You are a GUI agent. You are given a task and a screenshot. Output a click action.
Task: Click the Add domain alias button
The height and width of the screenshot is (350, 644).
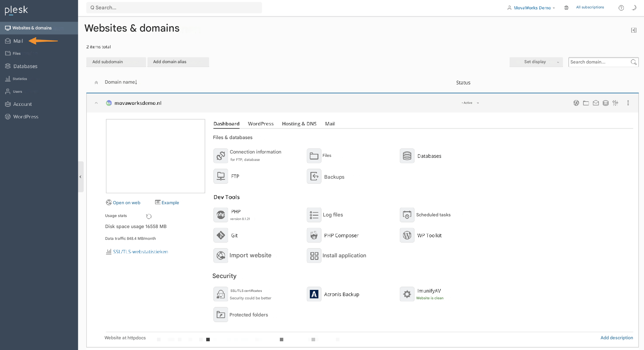178,62
